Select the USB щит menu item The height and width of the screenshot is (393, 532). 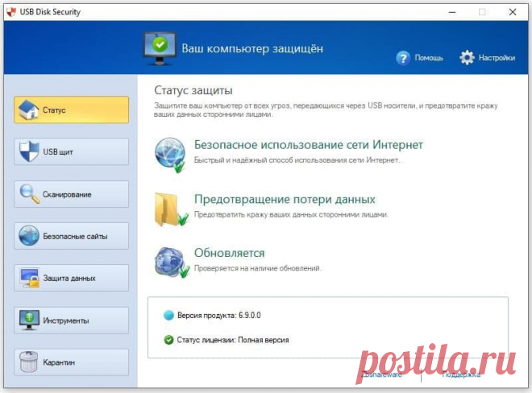pos(71,151)
